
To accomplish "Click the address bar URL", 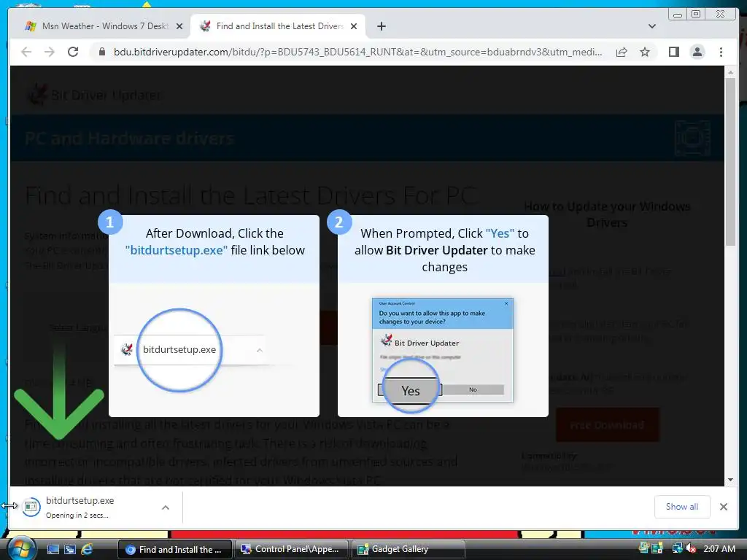I will click(357, 52).
